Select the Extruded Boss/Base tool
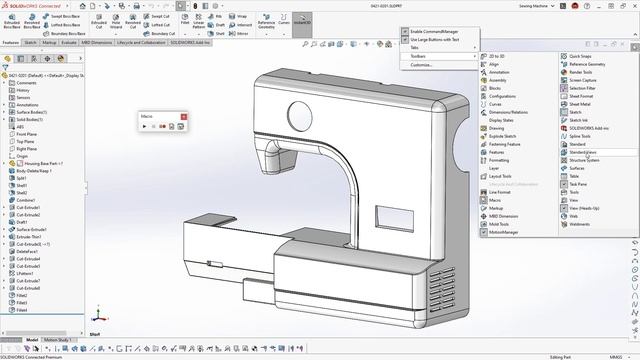 [x=12, y=21]
